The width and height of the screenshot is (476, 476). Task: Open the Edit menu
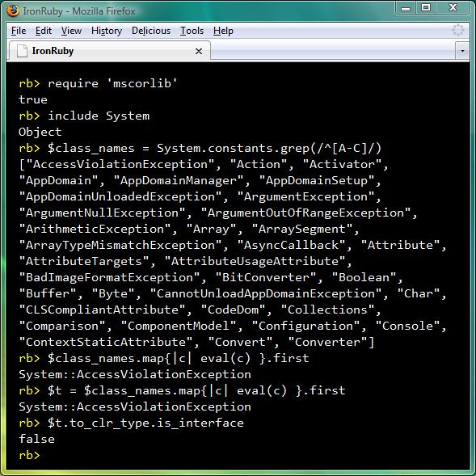point(44,31)
